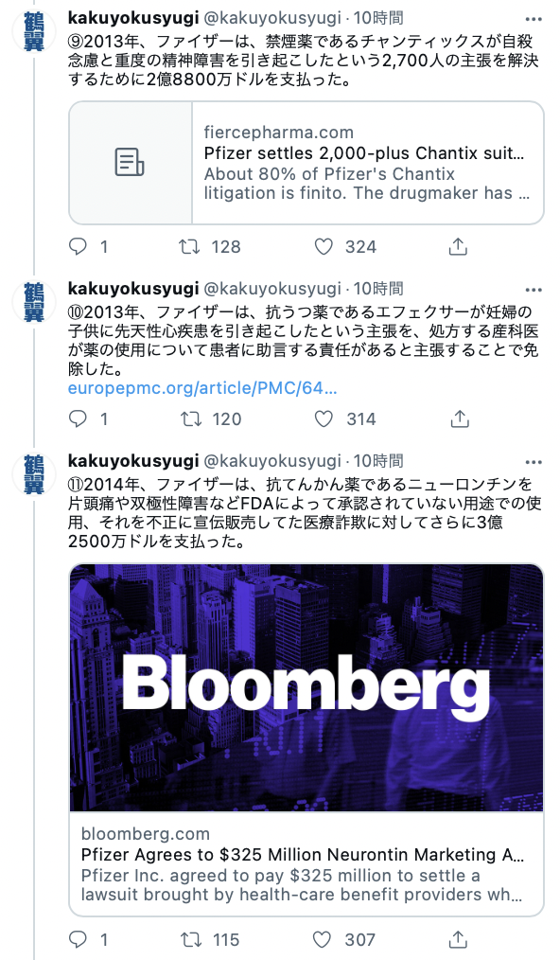Share the Neurontin Bloomberg tweet

[458, 939]
